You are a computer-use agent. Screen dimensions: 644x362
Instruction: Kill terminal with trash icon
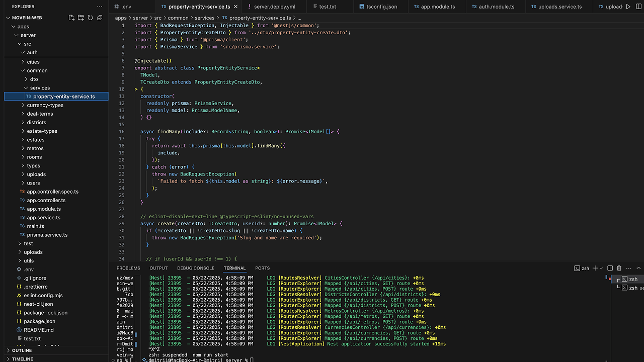(x=619, y=268)
